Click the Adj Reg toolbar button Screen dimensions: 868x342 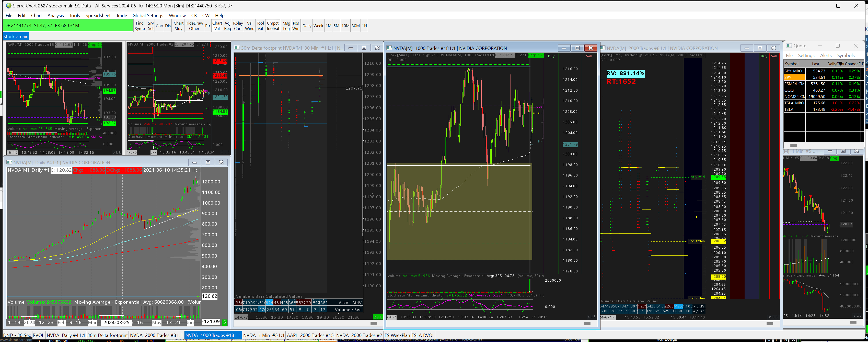(x=227, y=26)
